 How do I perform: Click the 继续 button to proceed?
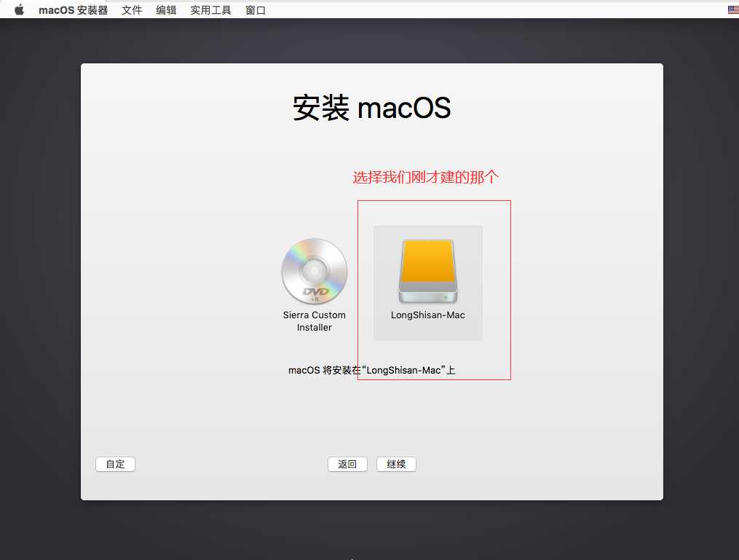point(396,464)
